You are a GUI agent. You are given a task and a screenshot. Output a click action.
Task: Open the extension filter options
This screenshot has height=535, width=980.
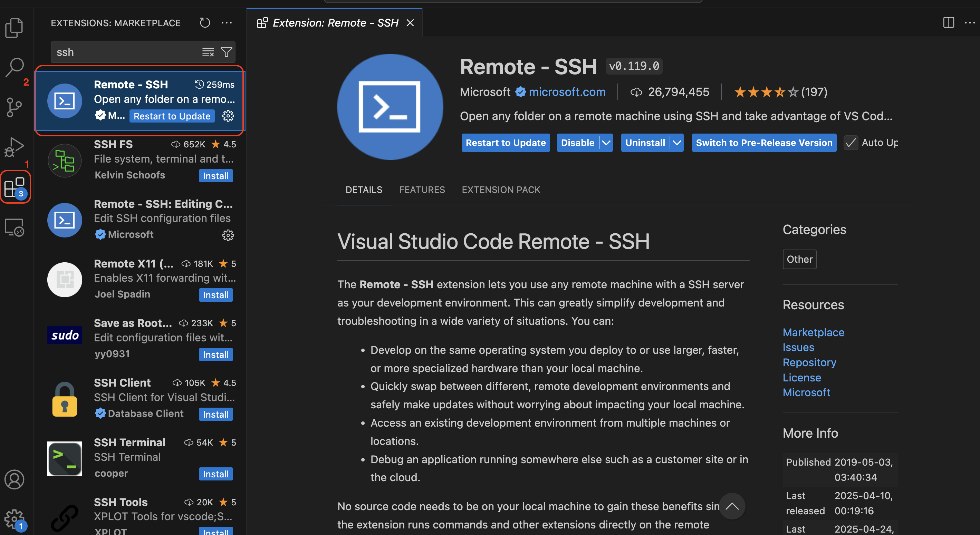[x=227, y=52]
